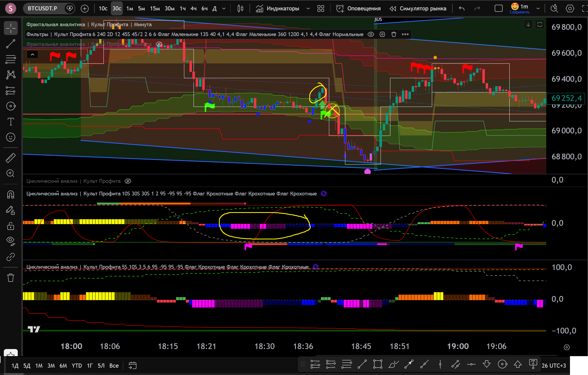Viewport: 588px width, 375px height.
Task: Open Фильтры indicator settings gear
Action: (x=382, y=34)
